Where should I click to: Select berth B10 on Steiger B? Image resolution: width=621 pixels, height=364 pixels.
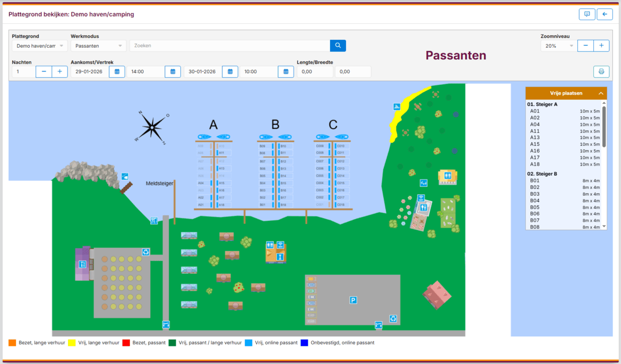283,146
